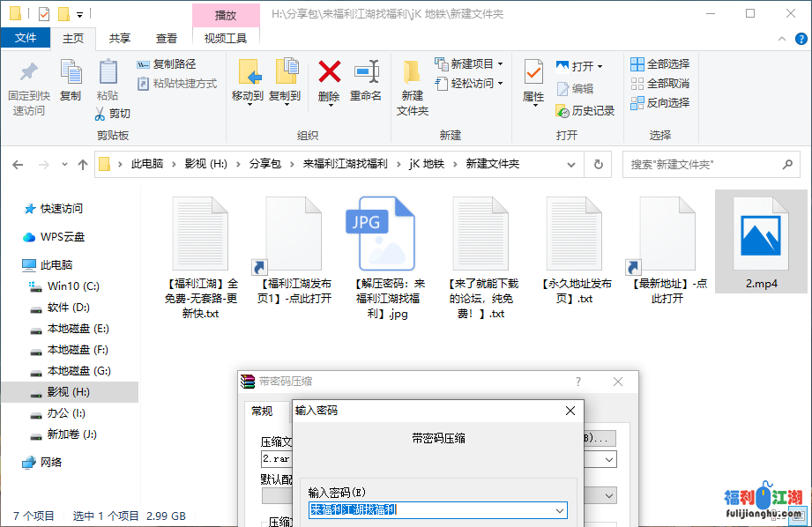This screenshot has height=527, width=812.
Task: Select the JPG password image file
Action: click(388, 257)
